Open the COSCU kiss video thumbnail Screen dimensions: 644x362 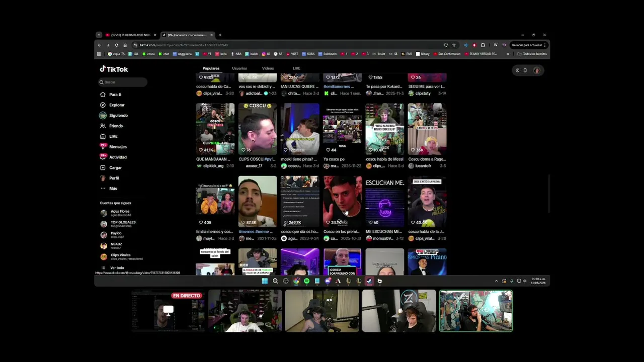(257, 129)
